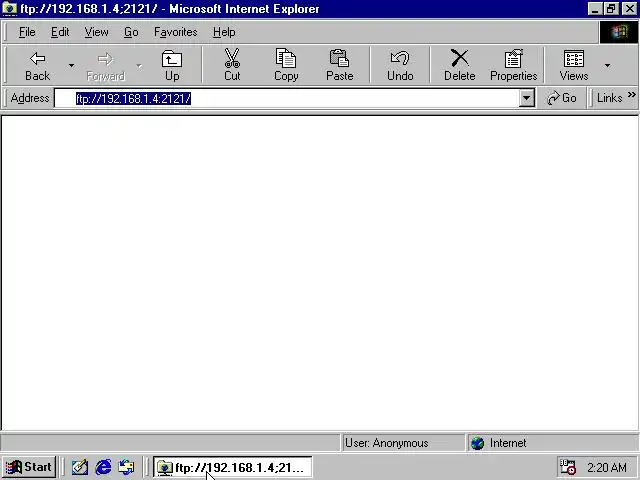This screenshot has width=640, height=480.
Task: Click the Undo toolbar icon
Action: pos(400,58)
